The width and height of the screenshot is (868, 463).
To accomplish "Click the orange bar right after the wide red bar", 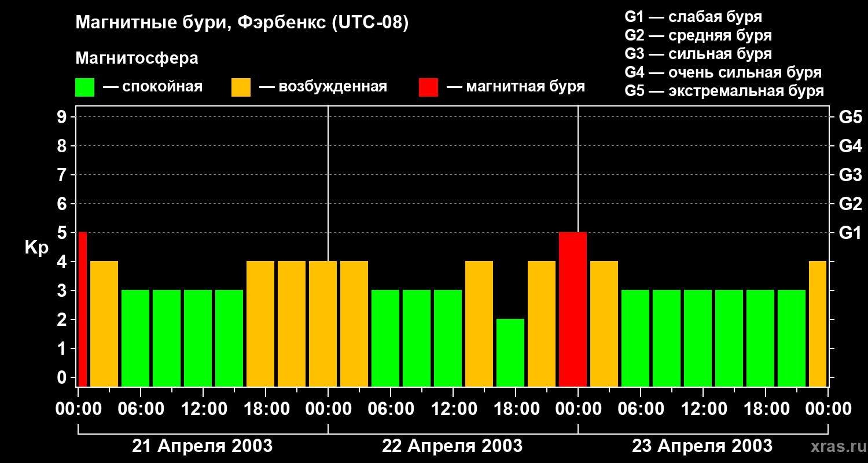I will pyautogui.click(x=604, y=324).
